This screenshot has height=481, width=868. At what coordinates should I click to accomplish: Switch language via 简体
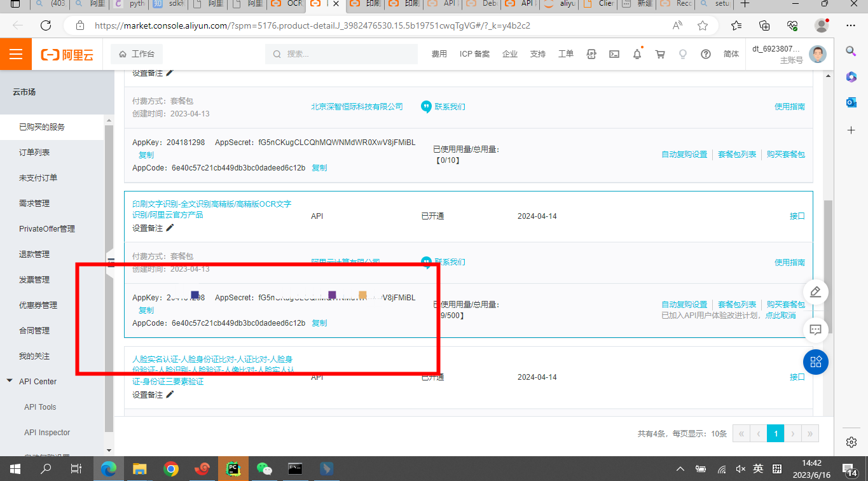[731, 54]
